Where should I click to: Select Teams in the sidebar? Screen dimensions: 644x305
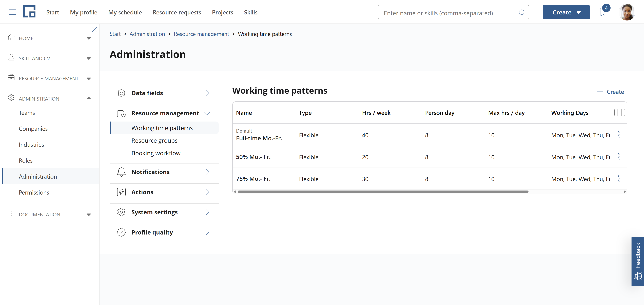tap(27, 113)
